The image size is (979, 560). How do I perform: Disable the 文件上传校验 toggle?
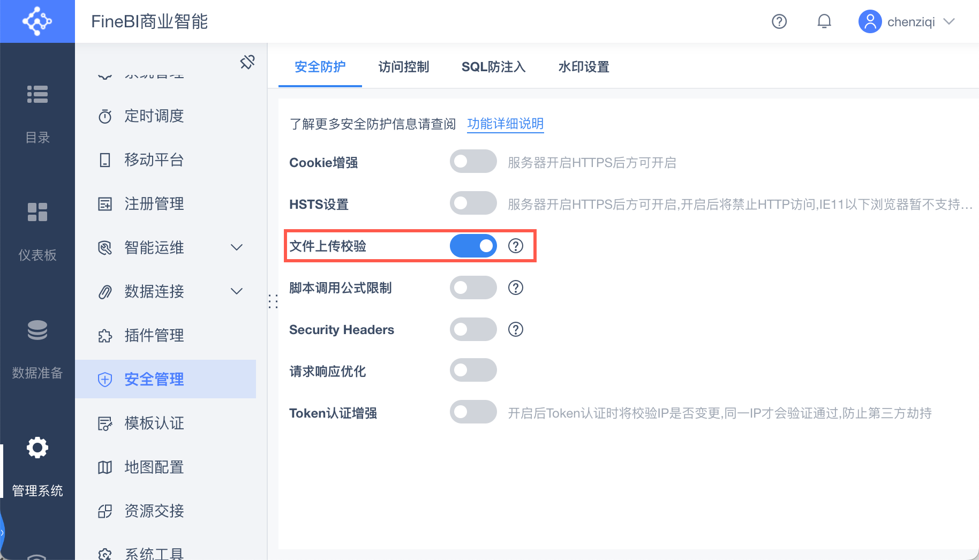[x=473, y=246]
